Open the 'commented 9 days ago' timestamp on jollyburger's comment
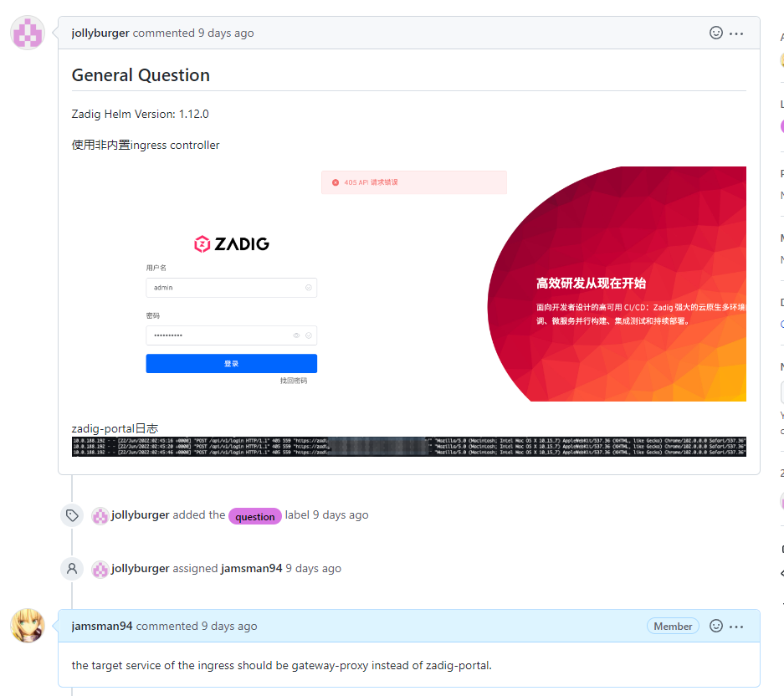This screenshot has width=784, height=696. (193, 33)
